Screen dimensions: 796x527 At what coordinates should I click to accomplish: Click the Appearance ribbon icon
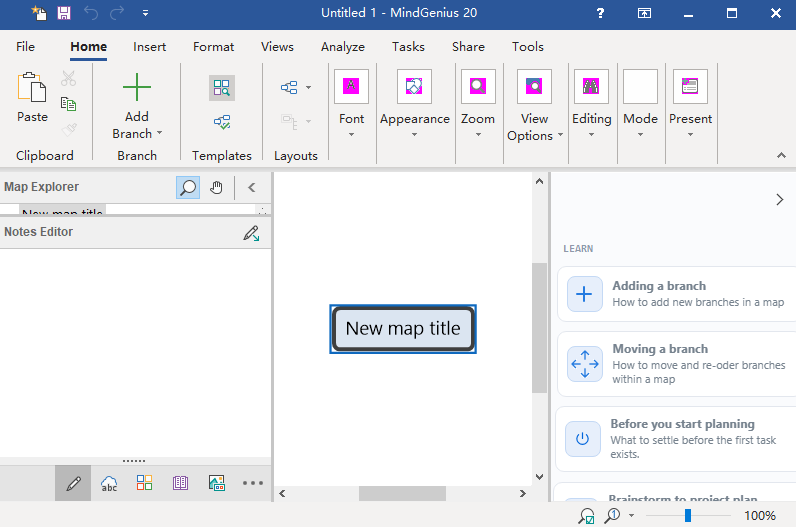(414, 86)
